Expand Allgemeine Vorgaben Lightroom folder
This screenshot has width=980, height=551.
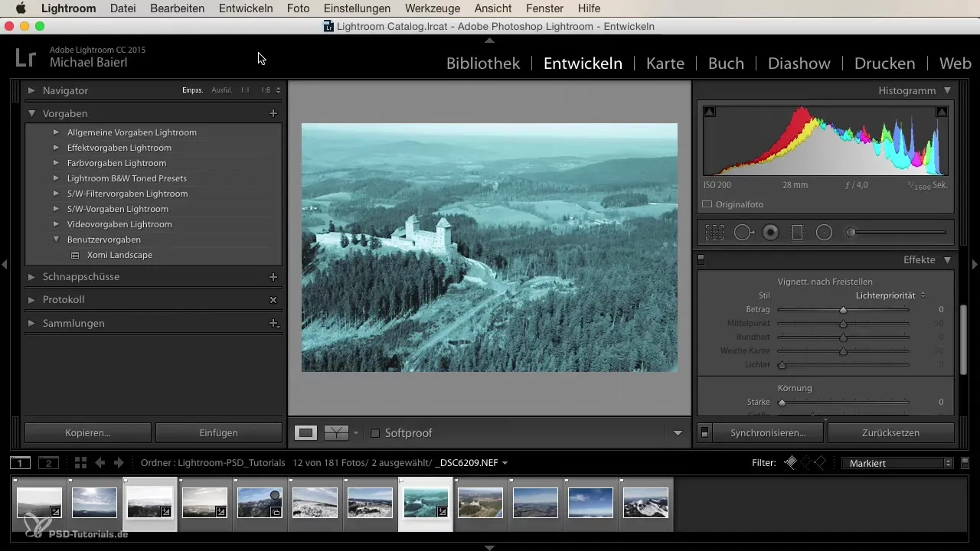pos(56,132)
